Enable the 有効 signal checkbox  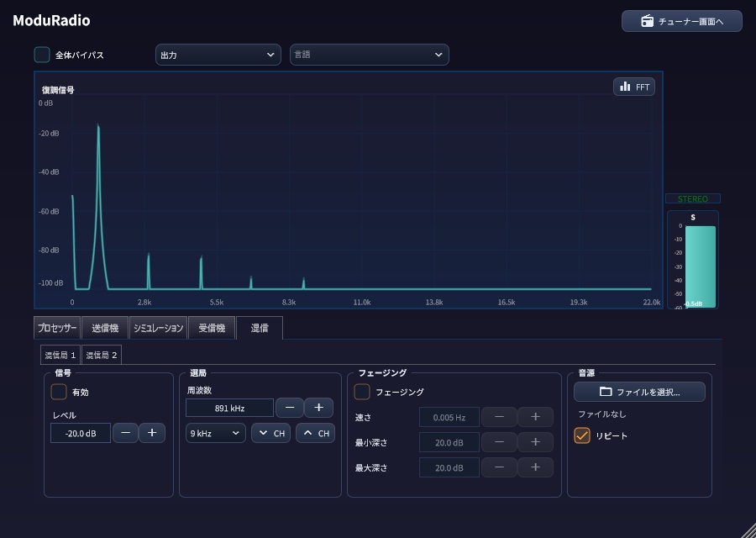(x=59, y=392)
